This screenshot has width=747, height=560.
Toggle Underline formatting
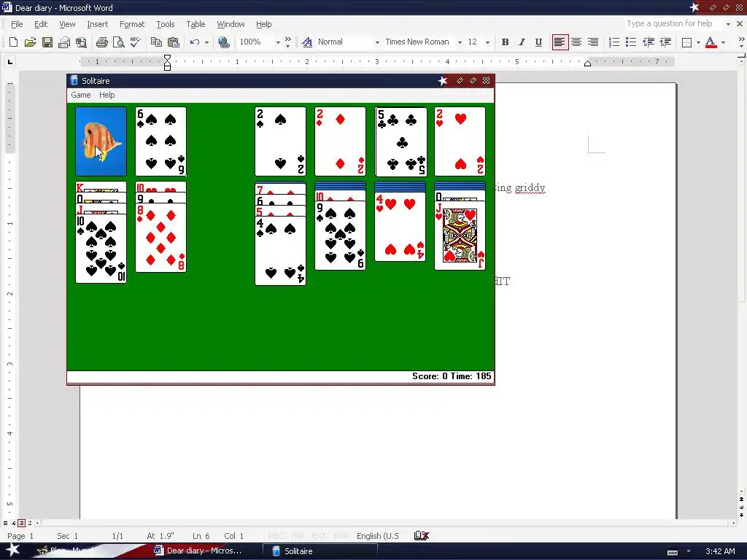pos(538,42)
